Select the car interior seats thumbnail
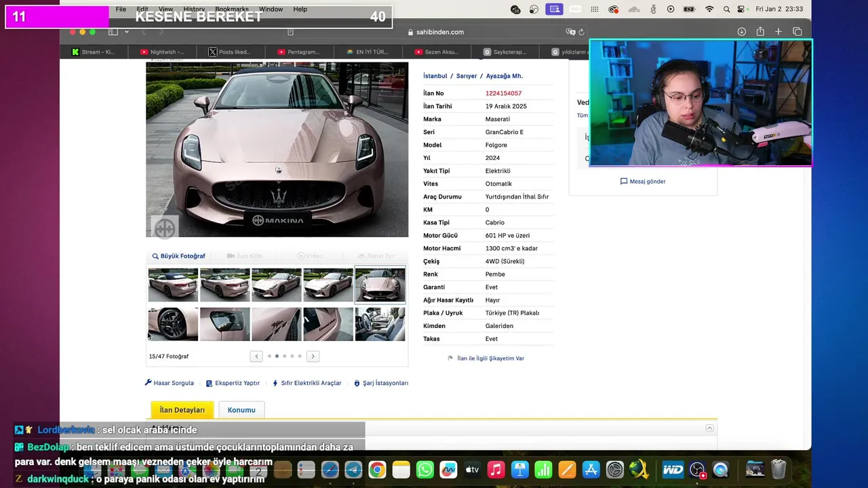The image size is (868, 488). pos(380,324)
